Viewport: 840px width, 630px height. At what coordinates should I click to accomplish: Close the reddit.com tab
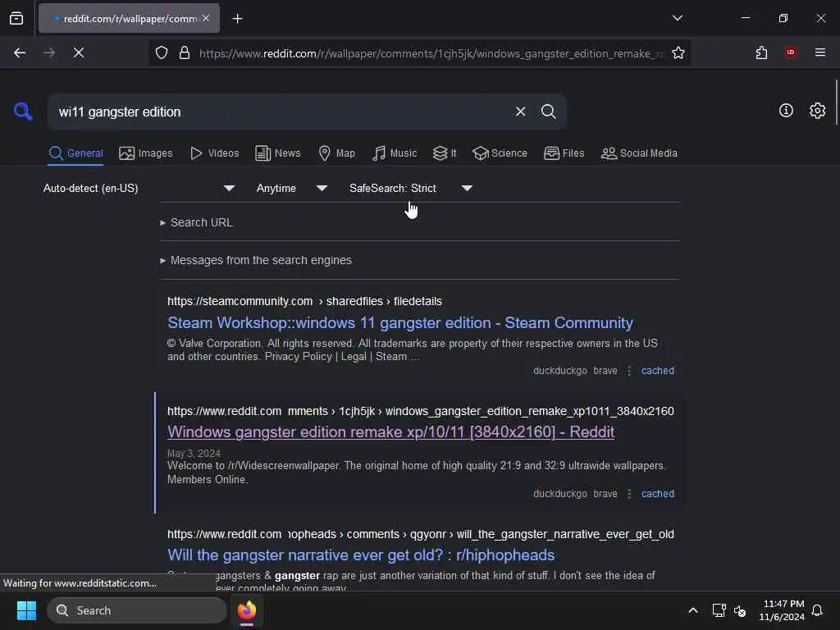click(x=206, y=18)
